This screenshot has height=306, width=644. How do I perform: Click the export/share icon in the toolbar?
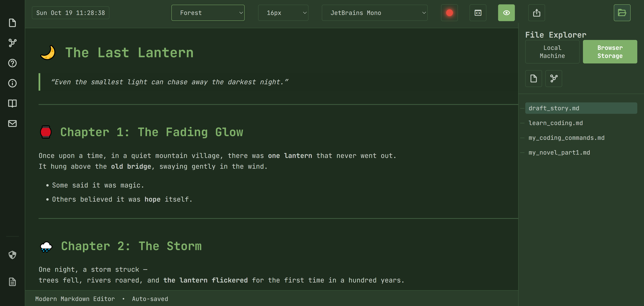coord(537,13)
